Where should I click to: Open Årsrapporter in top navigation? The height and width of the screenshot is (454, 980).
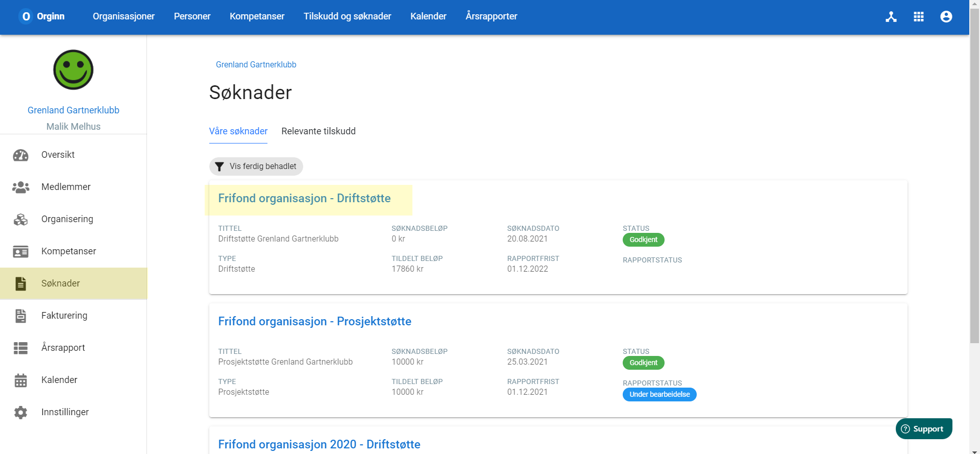point(492,16)
